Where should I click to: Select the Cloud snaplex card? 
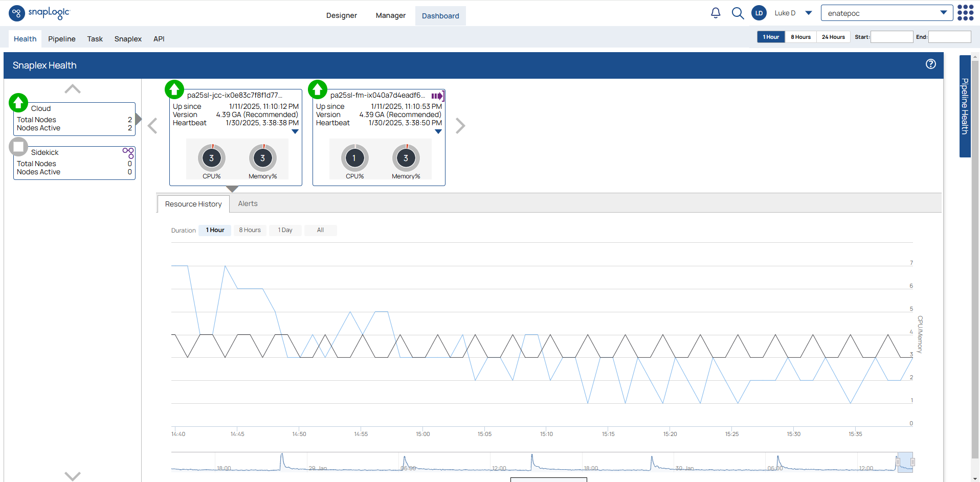pyautogui.click(x=75, y=119)
